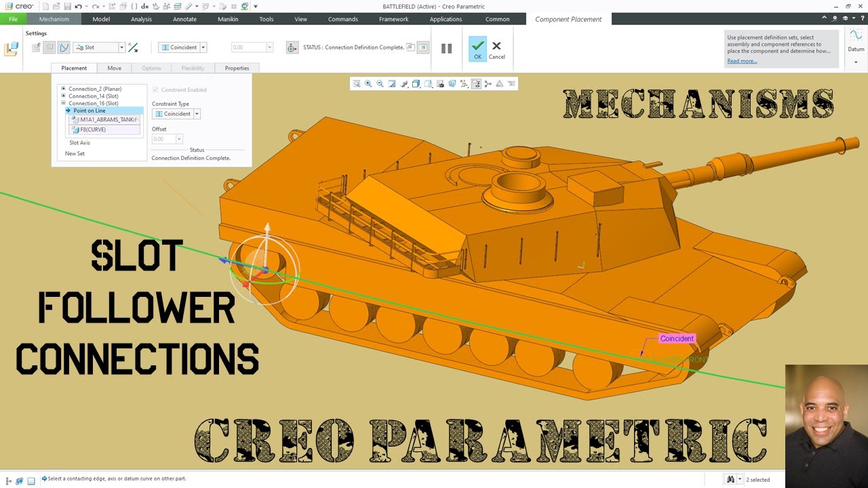The image size is (868, 488).
Task: Click the Cancel X button
Action: tap(496, 49)
